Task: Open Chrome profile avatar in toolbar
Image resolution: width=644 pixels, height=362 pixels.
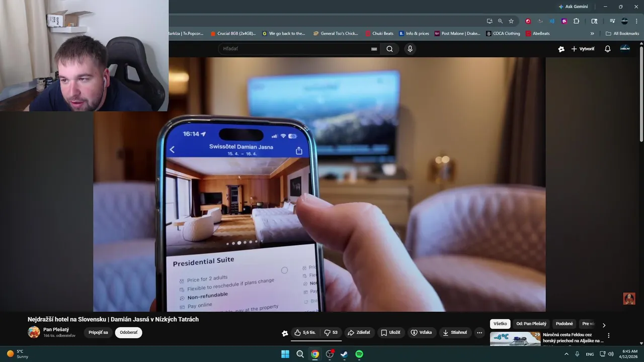Action: 624,21
